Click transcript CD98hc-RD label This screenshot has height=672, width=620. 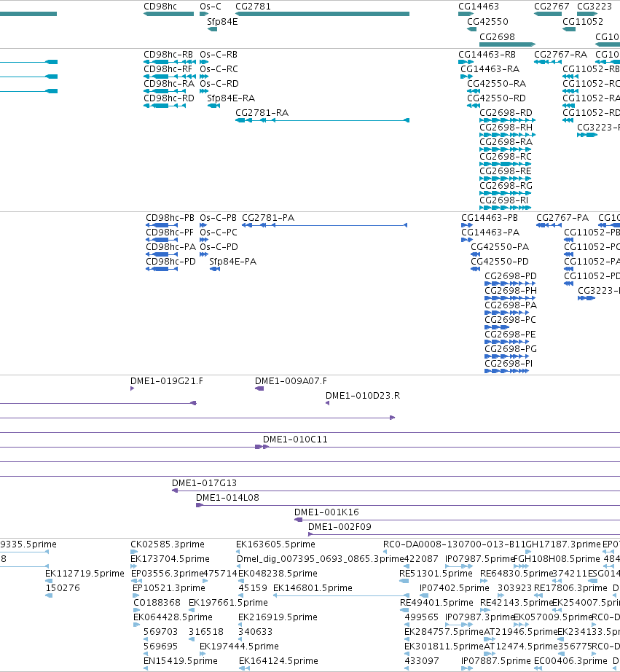click(x=169, y=98)
